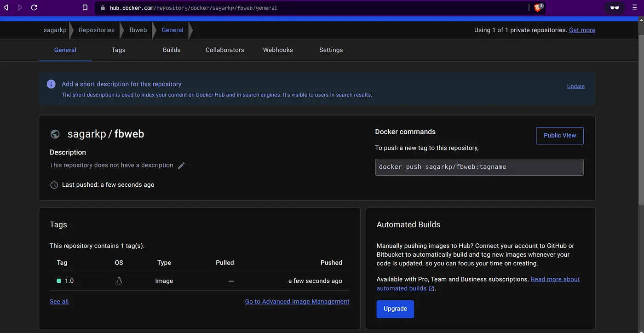Click the Docker commands heading
Screen dimensions: 644x333
click(x=405, y=132)
